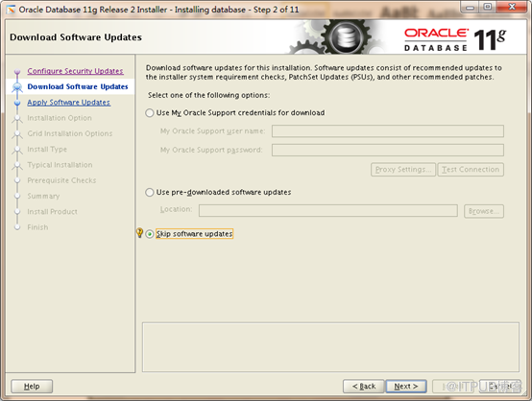The height and width of the screenshot is (401, 532).
Task: Click the Download Software Updates step marker icon
Action: pyautogui.click(x=17, y=87)
